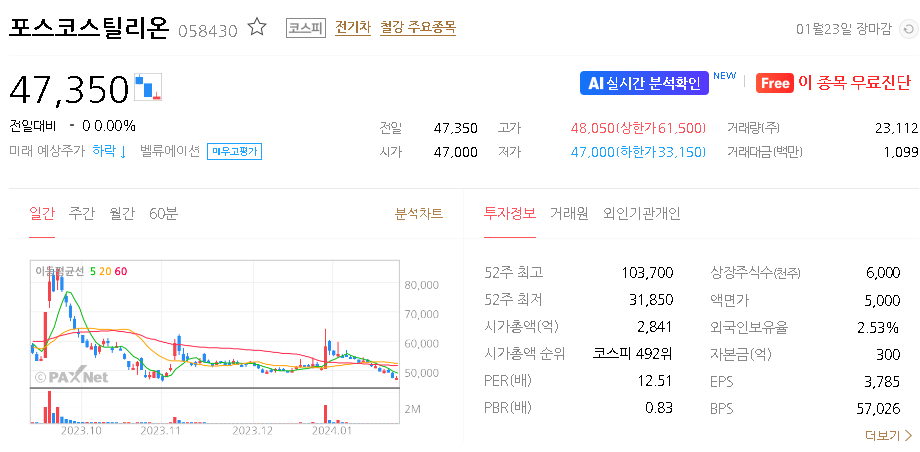Click the 하락 forecast link
This screenshot has width=920, height=452.
pyautogui.click(x=110, y=151)
